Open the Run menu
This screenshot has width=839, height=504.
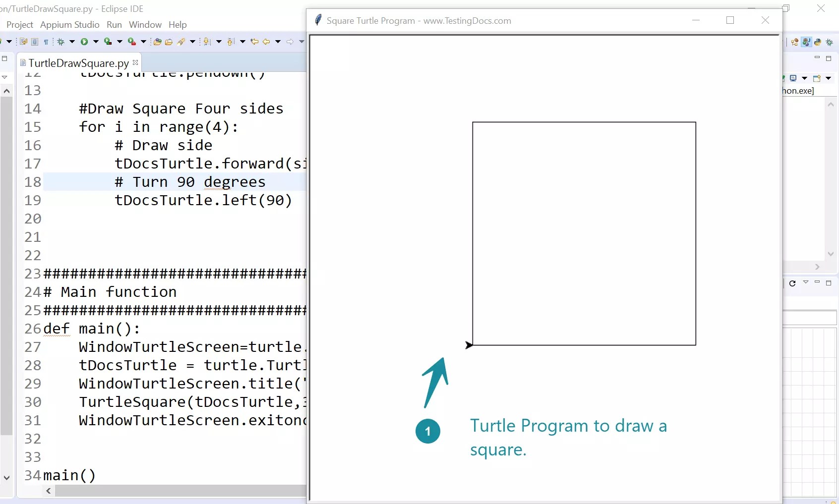tap(114, 24)
